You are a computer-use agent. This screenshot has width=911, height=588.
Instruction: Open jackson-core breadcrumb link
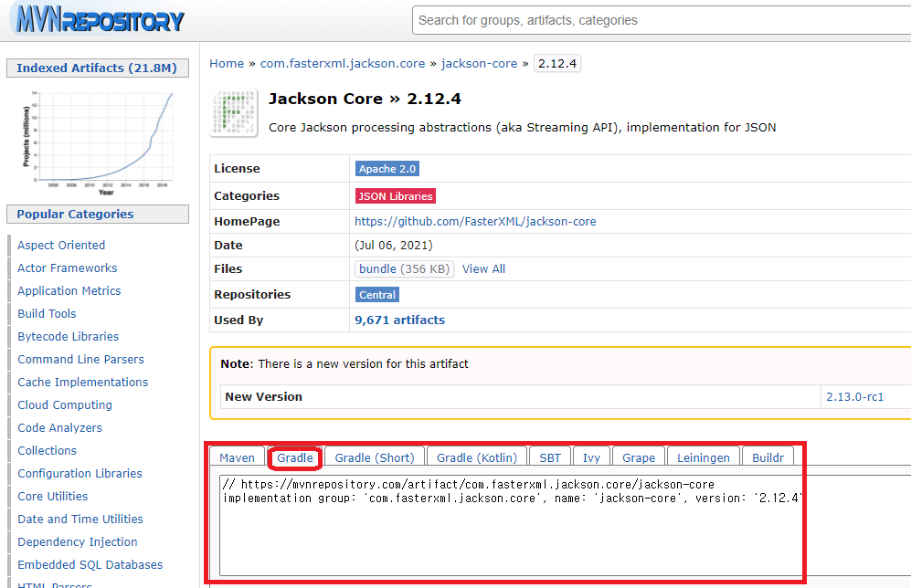coord(479,63)
